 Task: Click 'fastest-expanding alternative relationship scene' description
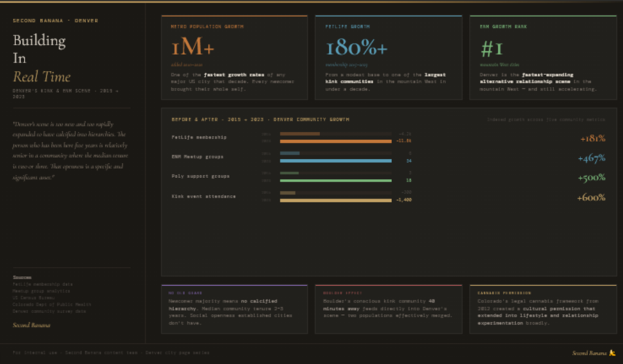(527, 78)
